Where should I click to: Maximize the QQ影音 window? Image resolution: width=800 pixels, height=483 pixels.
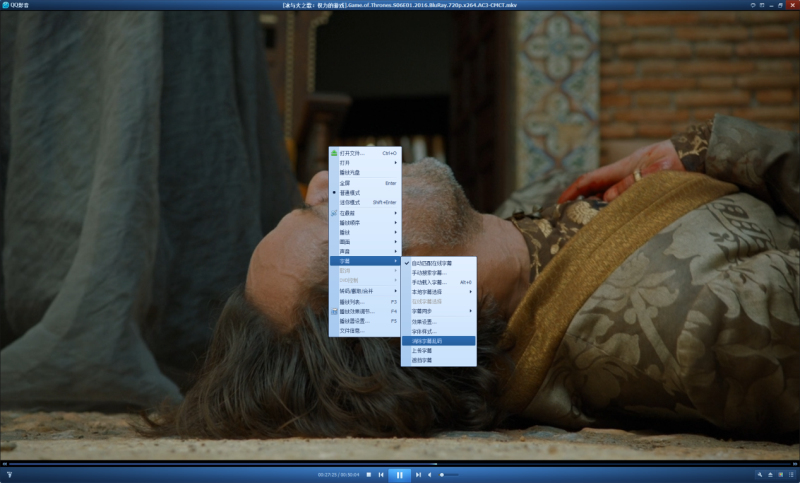[x=780, y=5]
